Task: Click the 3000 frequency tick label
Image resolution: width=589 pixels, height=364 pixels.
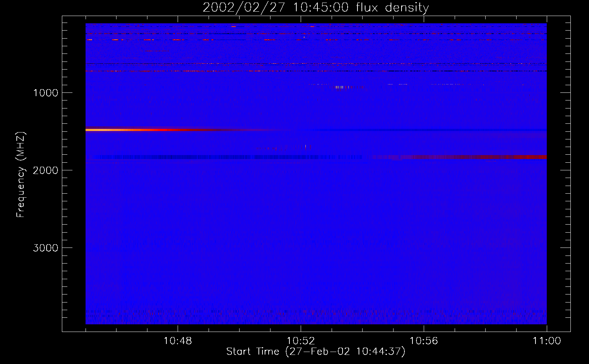Action: (x=46, y=248)
